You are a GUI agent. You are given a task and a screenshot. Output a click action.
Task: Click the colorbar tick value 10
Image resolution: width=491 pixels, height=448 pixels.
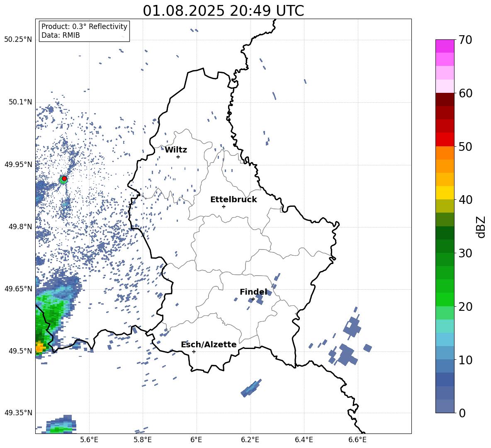click(465, 360)
